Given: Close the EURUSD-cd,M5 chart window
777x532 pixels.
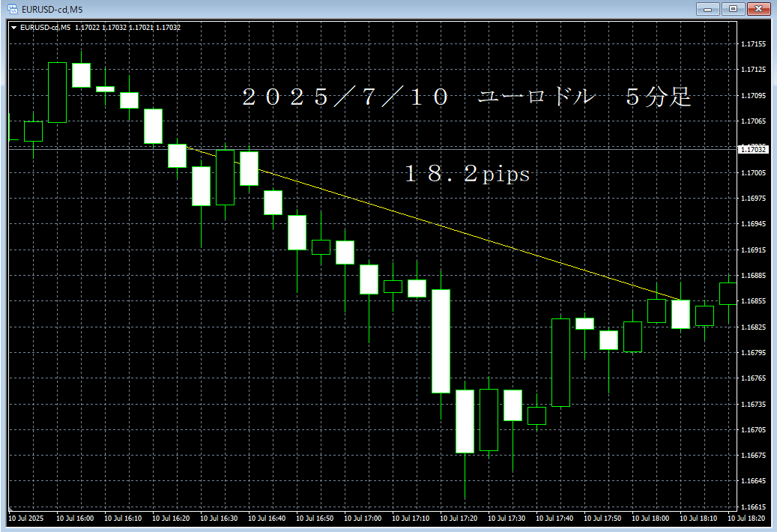Looking at the screenshot, I should pyautogui.click(x=758, y=8).
